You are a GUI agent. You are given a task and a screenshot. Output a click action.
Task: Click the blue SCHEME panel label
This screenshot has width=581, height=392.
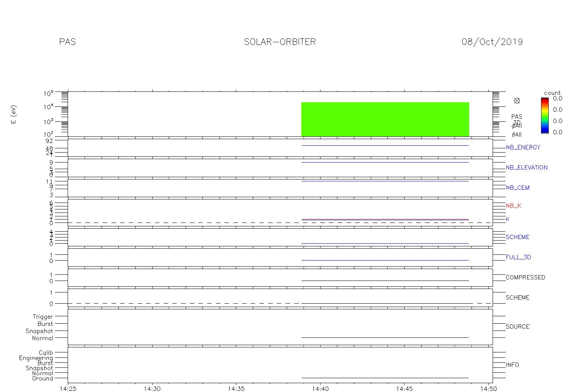(518, 237)
